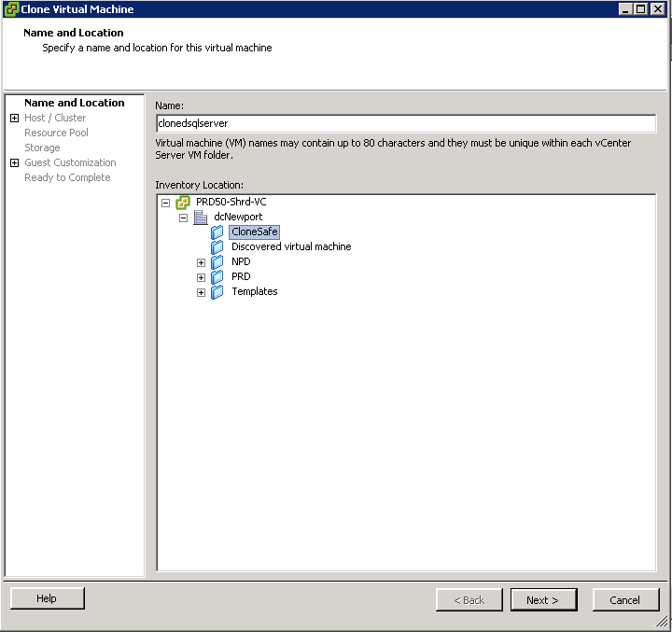This screenshot has width=672, height=632.
Task: Click into the Name text field
Action: 406,123
